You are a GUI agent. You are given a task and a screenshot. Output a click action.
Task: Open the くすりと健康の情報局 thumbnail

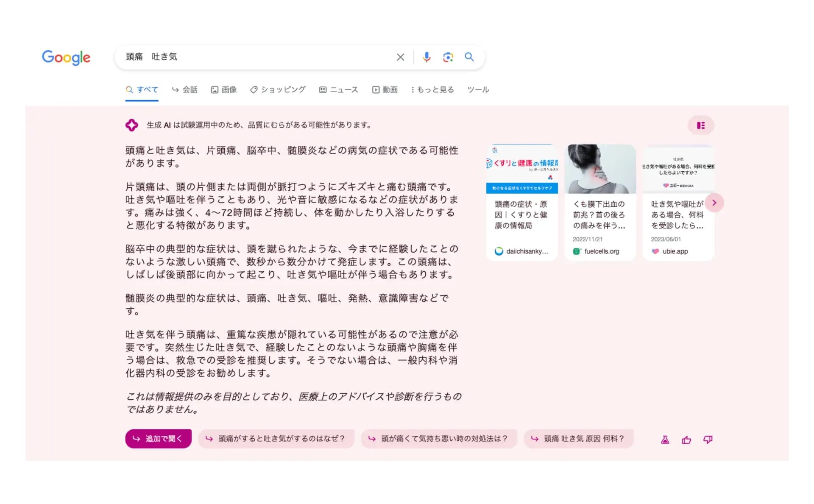click(x=522, y=169)
